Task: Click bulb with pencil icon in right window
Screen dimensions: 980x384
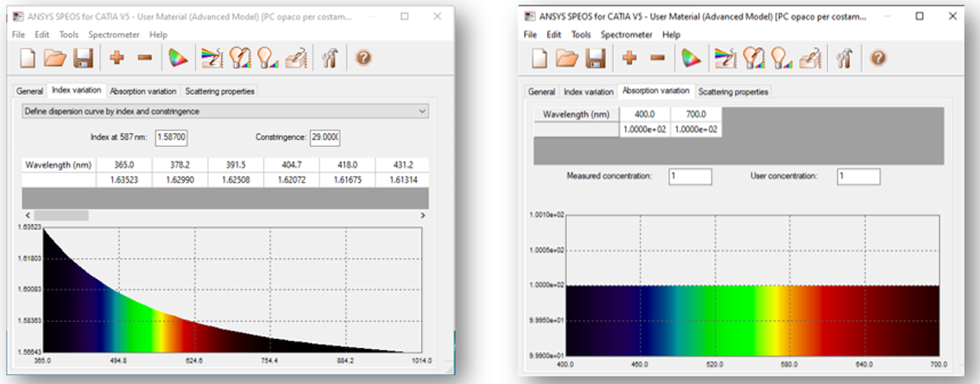Action: [x=754, y=58]
